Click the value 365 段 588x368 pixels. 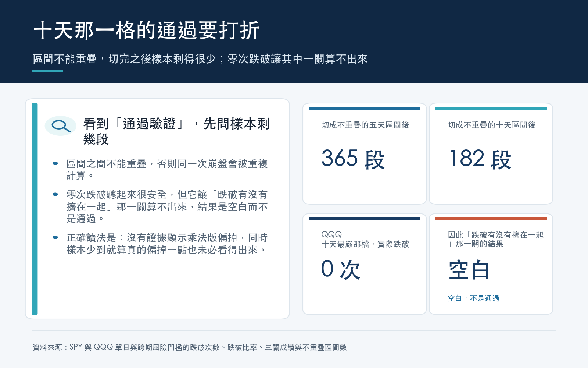click(x=353, y=159)
